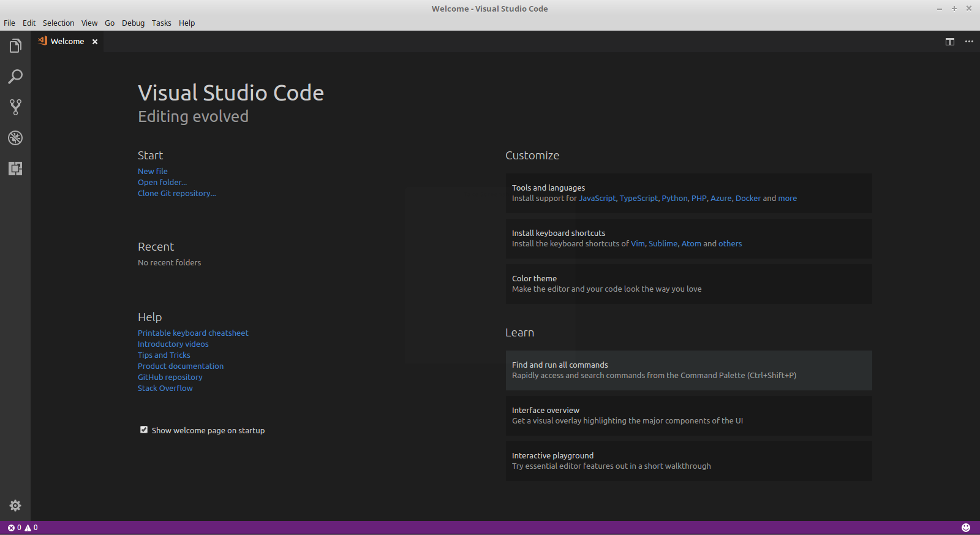Open the Source Control view

click(x=15, y=107)
